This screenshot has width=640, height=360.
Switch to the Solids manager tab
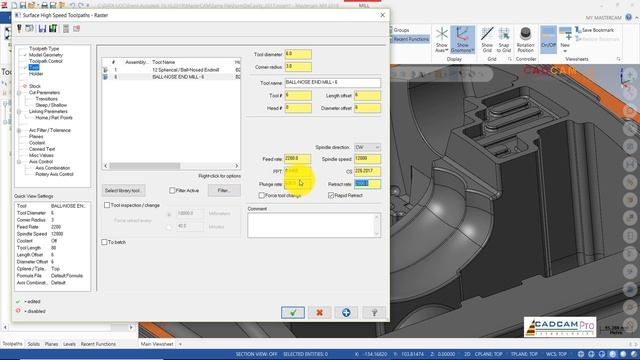point(33,344)
